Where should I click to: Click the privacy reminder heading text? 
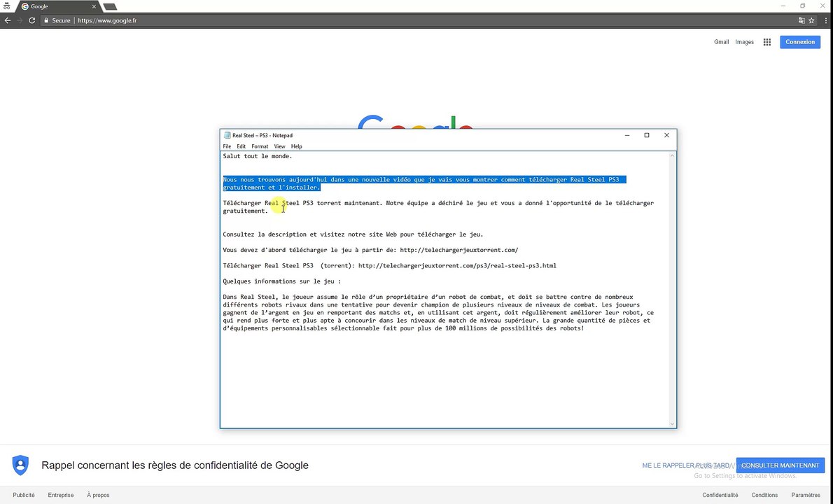(175, 465)
